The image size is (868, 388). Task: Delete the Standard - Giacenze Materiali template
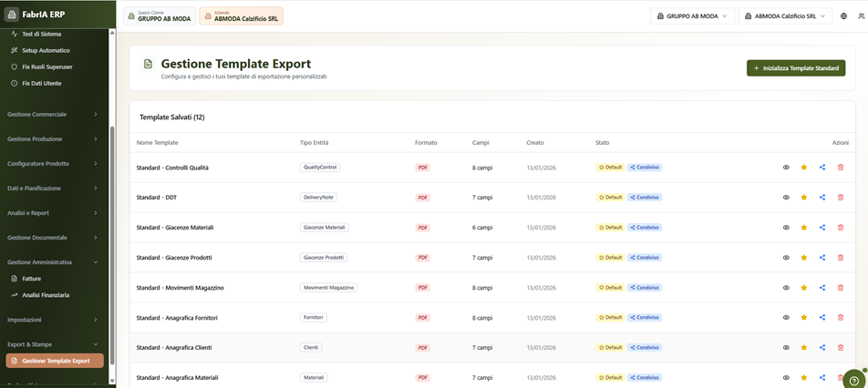(841, 227)
